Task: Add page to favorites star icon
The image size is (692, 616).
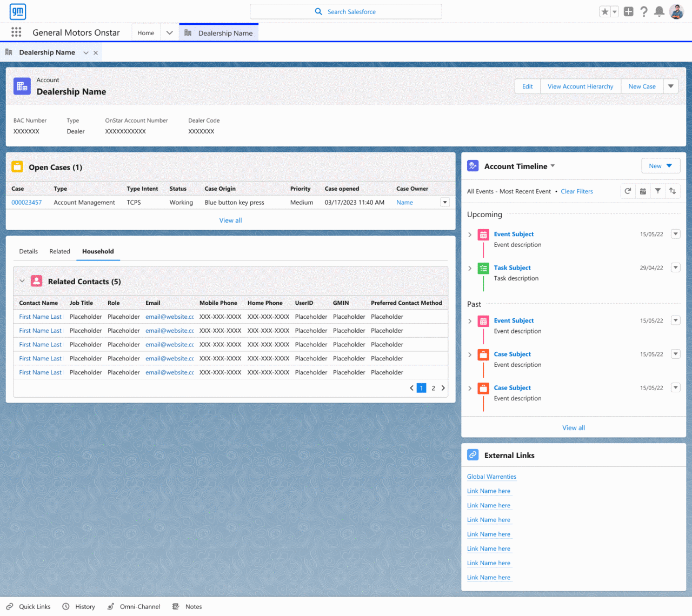Action: [x=605, y=11]
